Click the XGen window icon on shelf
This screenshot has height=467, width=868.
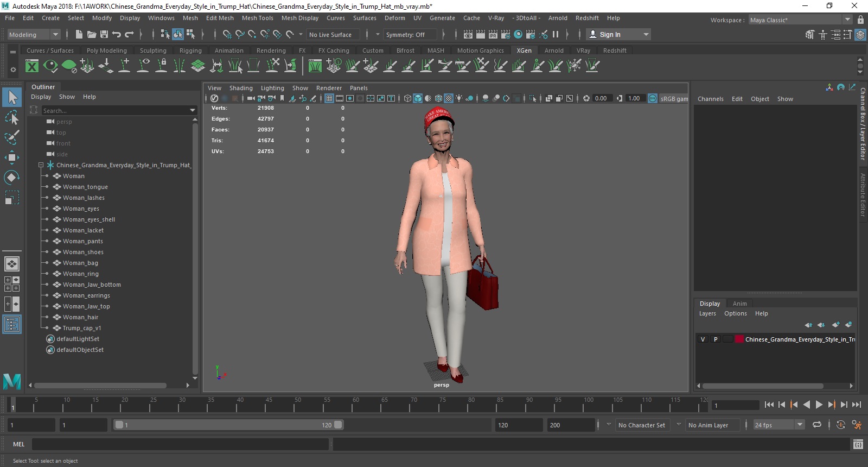[x=32, y=66]
